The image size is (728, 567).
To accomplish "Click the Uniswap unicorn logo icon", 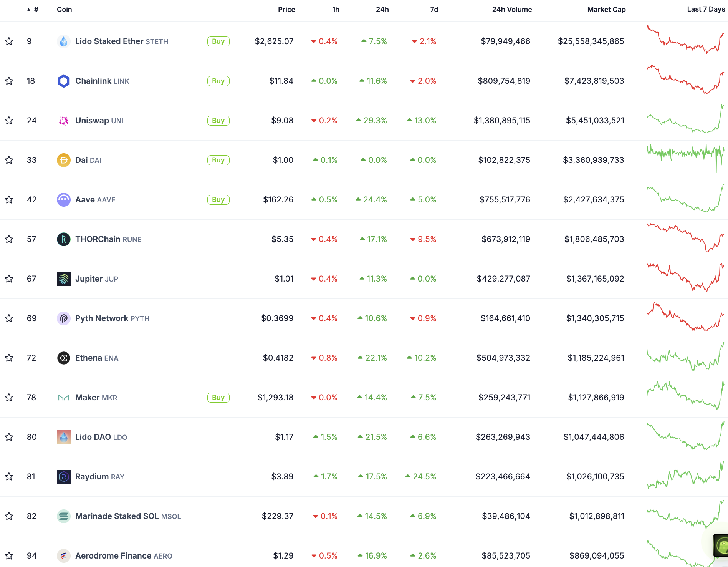I will (x=63, y=121).
